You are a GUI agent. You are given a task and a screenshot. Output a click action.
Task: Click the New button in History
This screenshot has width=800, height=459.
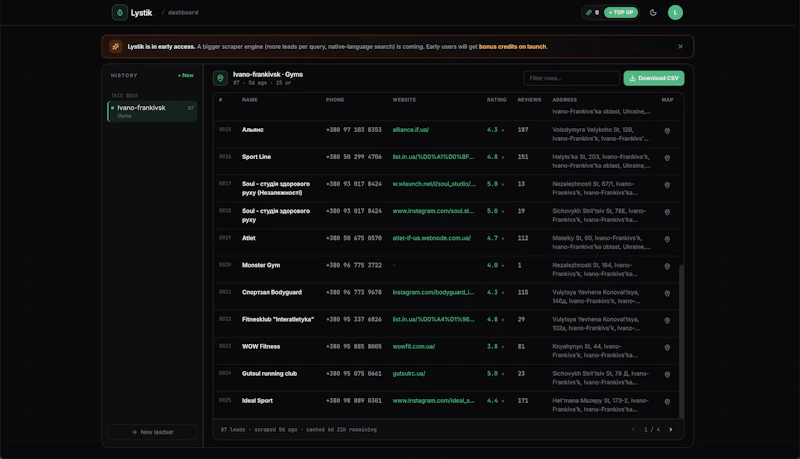click(186, 75)
